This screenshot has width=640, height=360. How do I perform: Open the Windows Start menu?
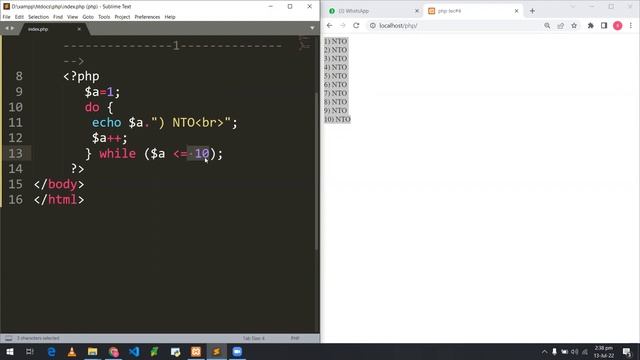click(10, 352)
